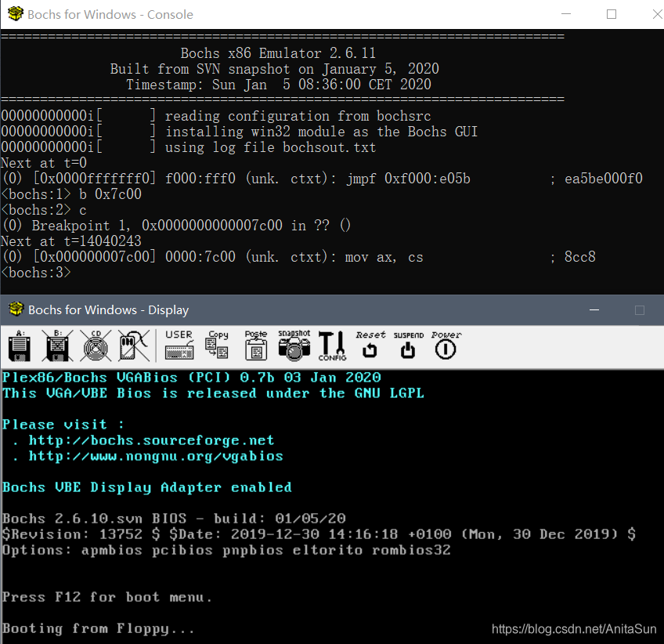Take a snapshot with camera icon

pos(294,345)
